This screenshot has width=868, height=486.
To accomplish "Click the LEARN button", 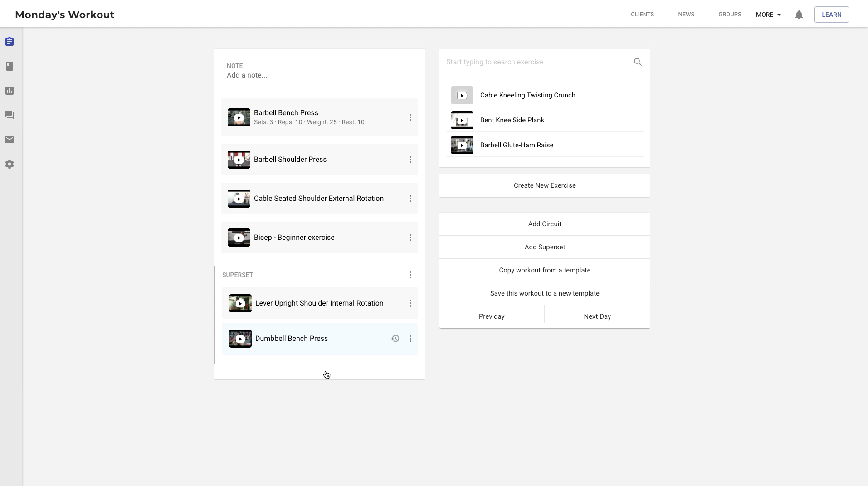I will [x=832, y=15].
